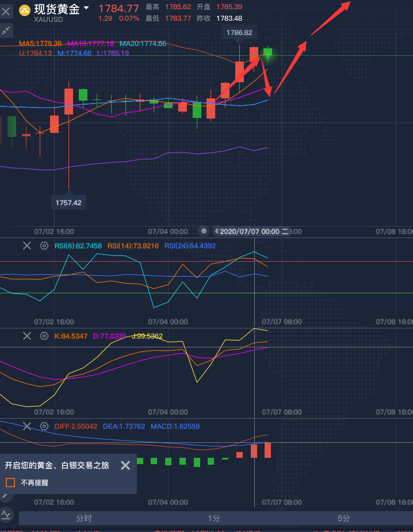The width and height of the screenshot is (413, 532).
Task: Click the DEA:1.73762 value label
Action: (124, 426)
